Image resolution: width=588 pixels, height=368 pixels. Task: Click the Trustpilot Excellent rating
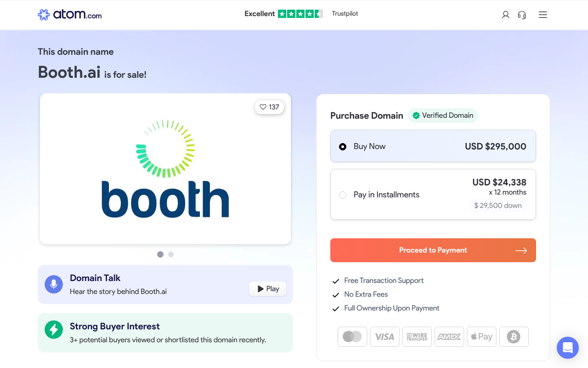click(301, 14)
